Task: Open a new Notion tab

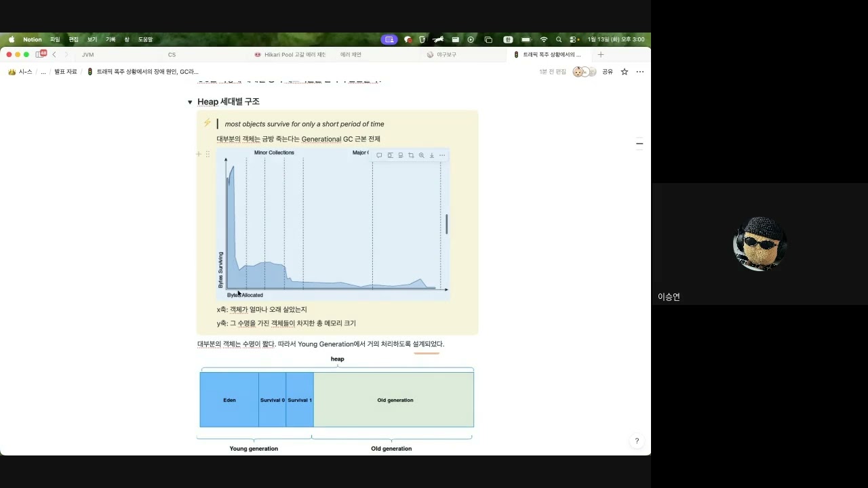Action: 600,54
